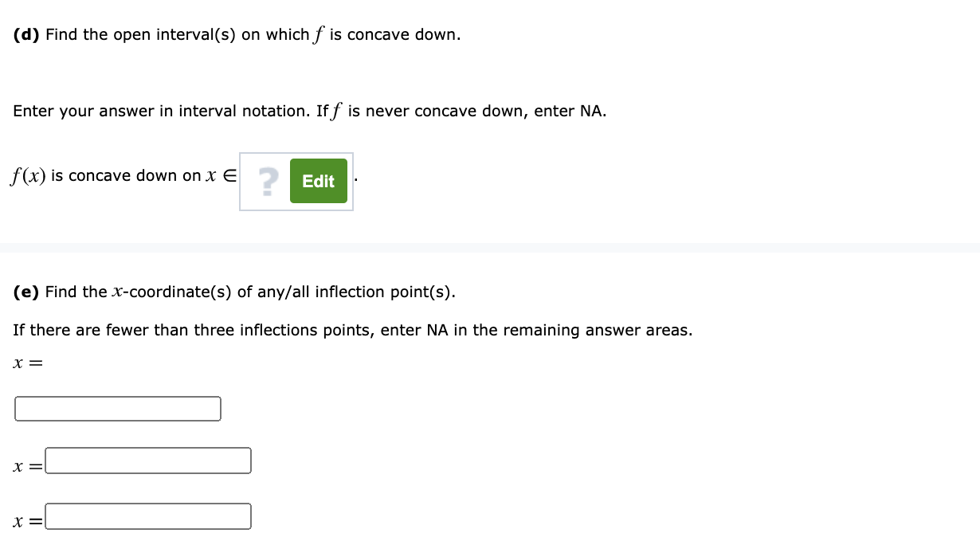The image size is (980, 545).
Task: Click the empty field for the first inflection point
Action: click(117, 408)
